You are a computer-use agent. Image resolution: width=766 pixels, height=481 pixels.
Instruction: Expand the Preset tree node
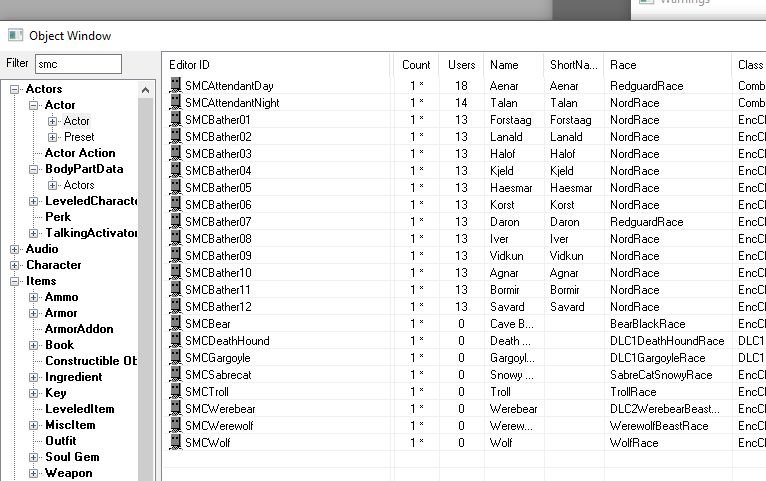click(53, 137)
